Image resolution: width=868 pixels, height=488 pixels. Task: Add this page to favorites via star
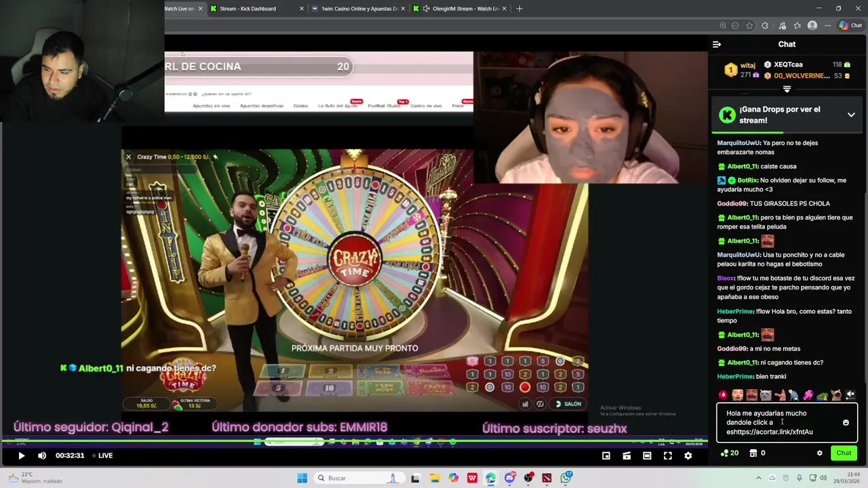point(749,26)
